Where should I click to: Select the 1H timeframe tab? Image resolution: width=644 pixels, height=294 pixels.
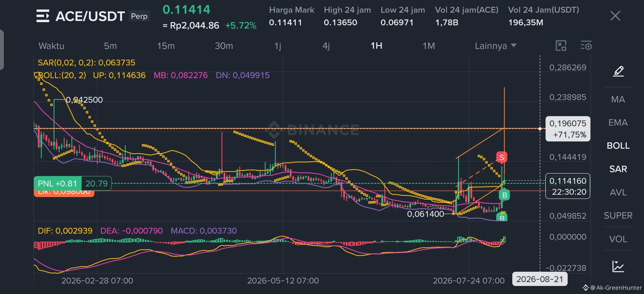click(376, 46)
